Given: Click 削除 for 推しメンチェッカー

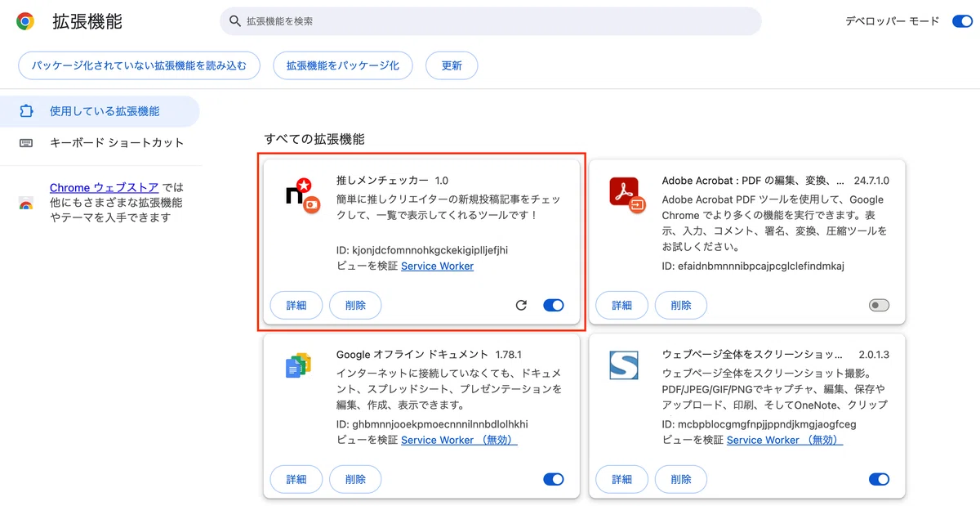Looking at the screenshot, I should tap(355, 306).
